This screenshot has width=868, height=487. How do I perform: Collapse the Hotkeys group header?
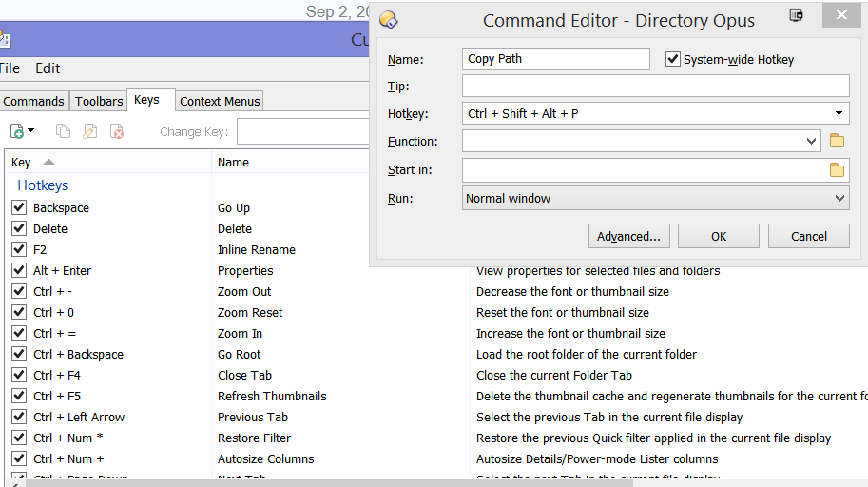[42, 185]
